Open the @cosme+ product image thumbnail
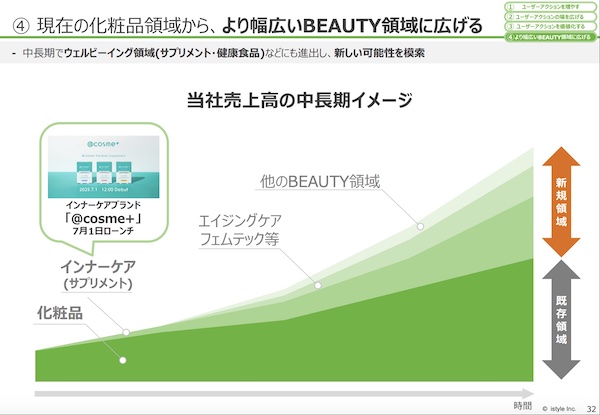Screen dimensions: 600x415 tap(104, 167)
